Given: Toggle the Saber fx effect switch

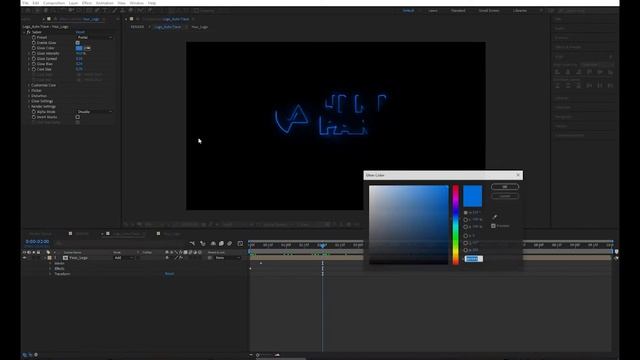Looking at the screenshot, I should pyautogui.click(x=29, y=32).
